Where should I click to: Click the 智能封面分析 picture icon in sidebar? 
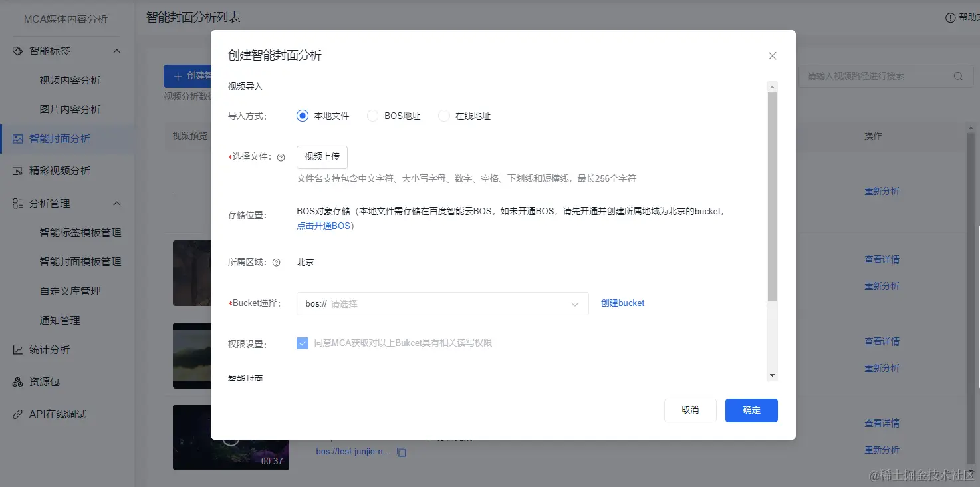click(x=18, y=139)
